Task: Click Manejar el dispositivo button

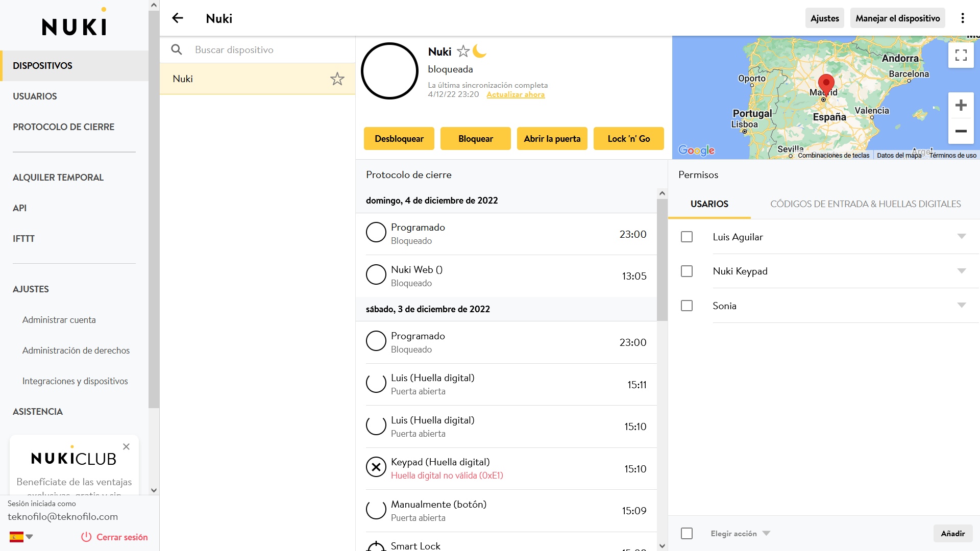Action: [898, 18]
